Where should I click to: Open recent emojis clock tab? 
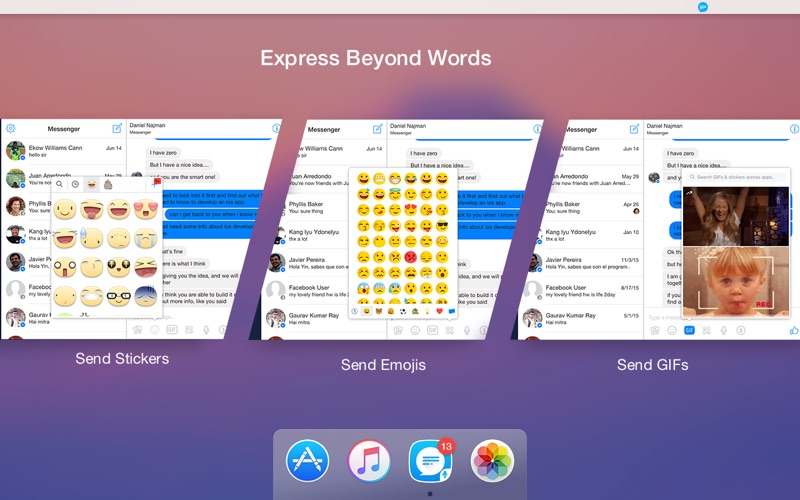[355, 311]
